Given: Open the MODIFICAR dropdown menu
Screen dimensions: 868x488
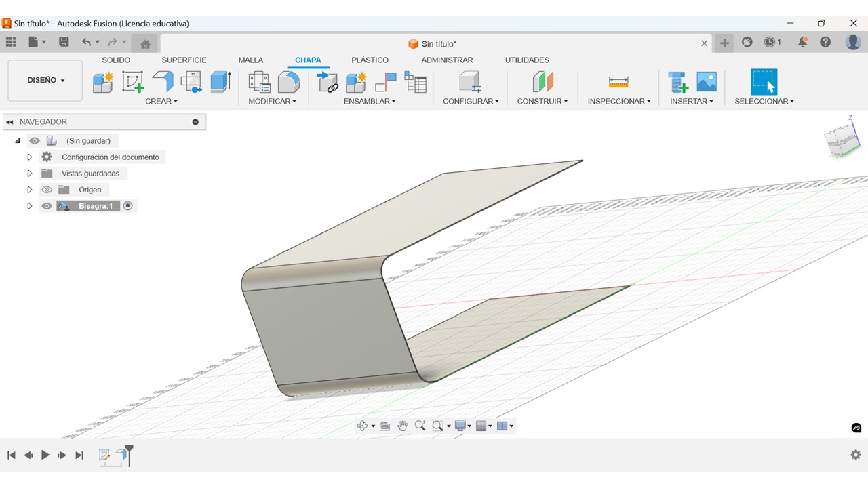Looking at the screenshot, I should tap(272, 101).
